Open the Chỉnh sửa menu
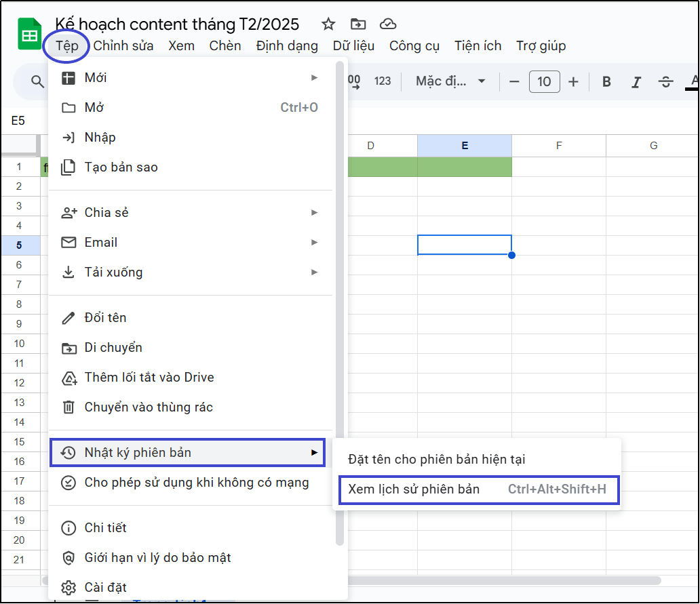The width and height of the screenshot is (700, 604). (x=123, y=45)
